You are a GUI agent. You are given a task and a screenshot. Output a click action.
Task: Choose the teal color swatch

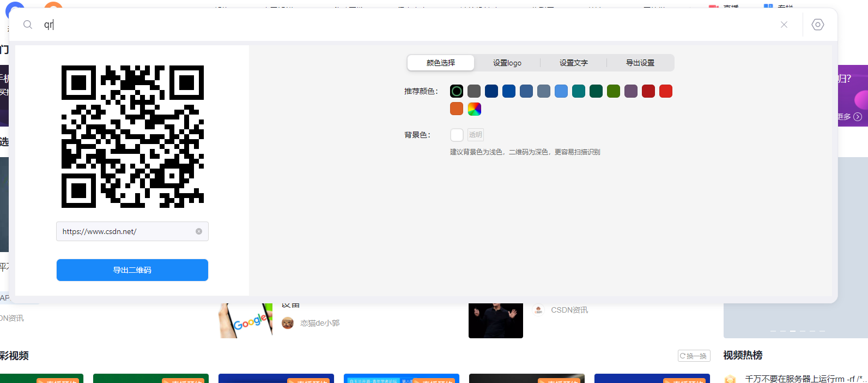pyautogui.click(x=579, y=91)
